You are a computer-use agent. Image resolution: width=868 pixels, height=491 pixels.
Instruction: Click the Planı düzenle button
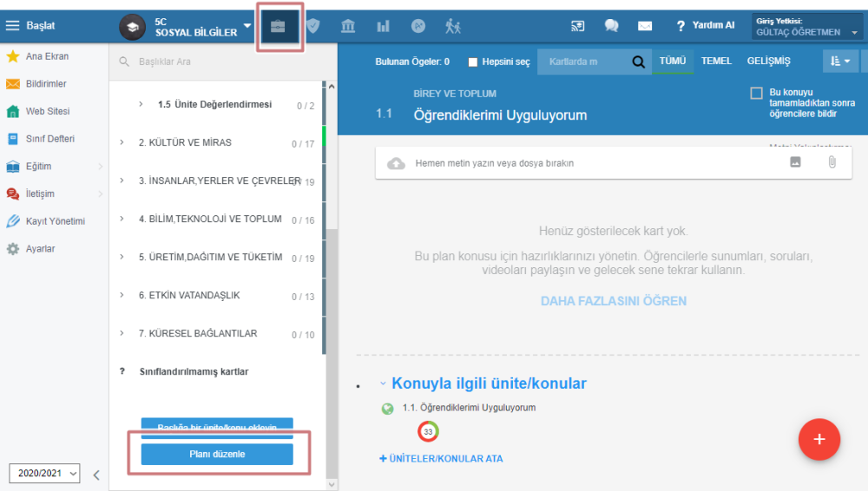point(217,454)
